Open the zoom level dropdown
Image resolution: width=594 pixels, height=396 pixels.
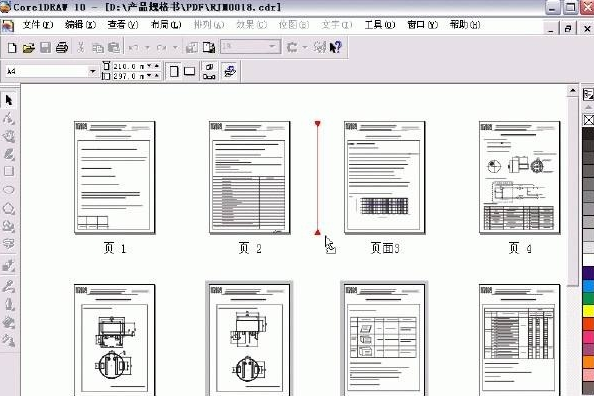point(272,46)
